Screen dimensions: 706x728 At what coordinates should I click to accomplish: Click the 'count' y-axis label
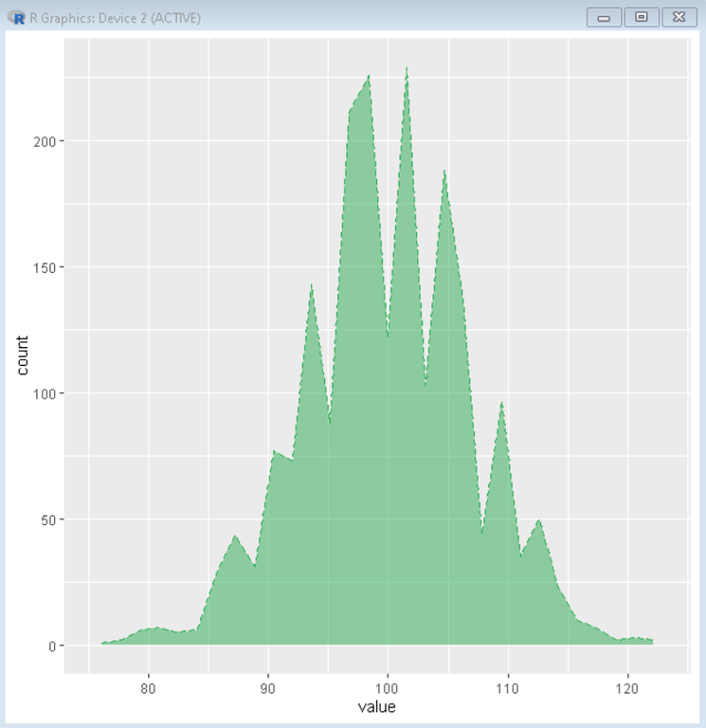(x=23, y=355)
